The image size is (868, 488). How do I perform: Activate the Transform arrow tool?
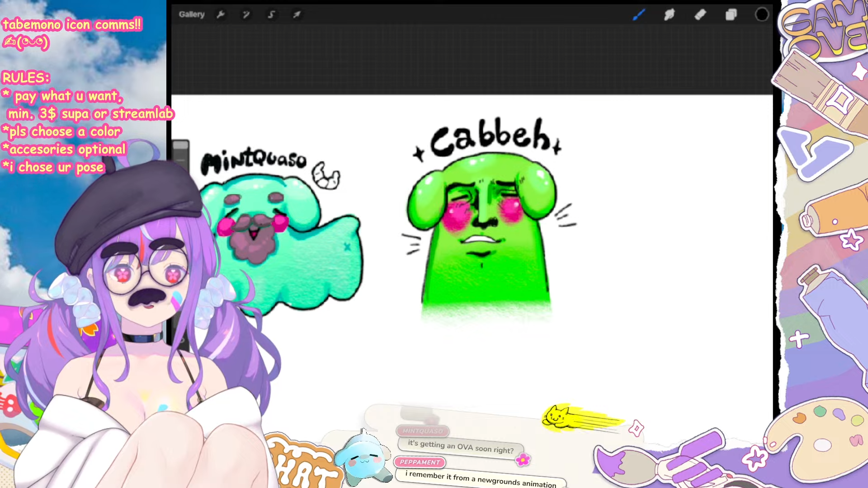pos(297,14)
